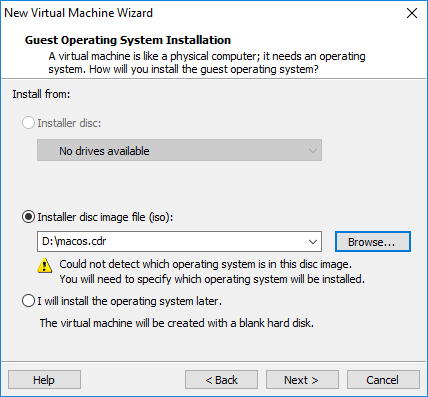This screenshot has height=397, width=428.
Task: Click the 'Install from:' label
Action: (x=41, y=94)
